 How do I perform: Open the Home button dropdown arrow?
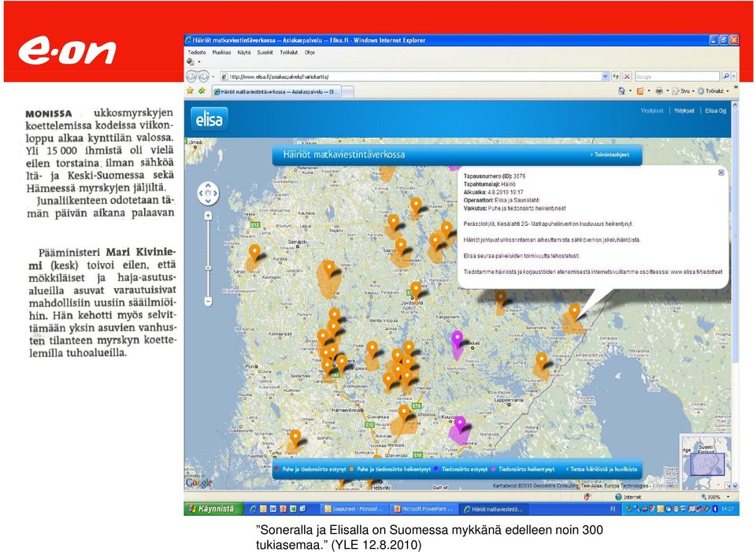(630, 91)
